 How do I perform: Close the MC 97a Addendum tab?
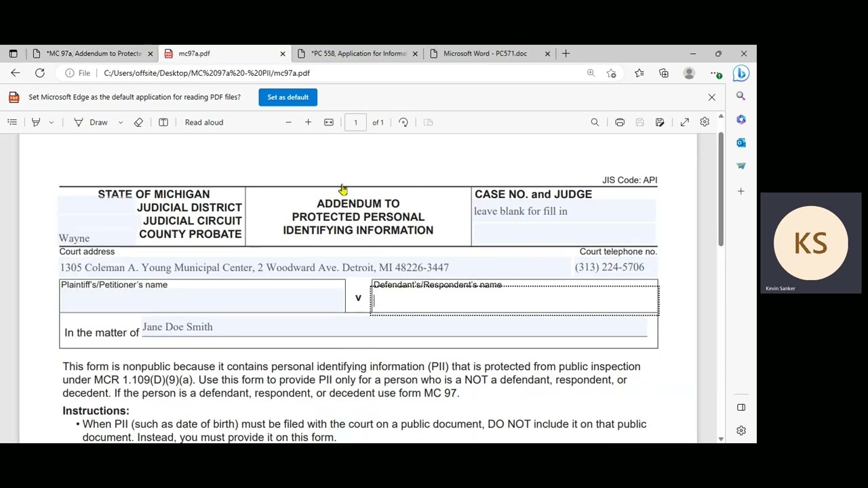point(151,54)
